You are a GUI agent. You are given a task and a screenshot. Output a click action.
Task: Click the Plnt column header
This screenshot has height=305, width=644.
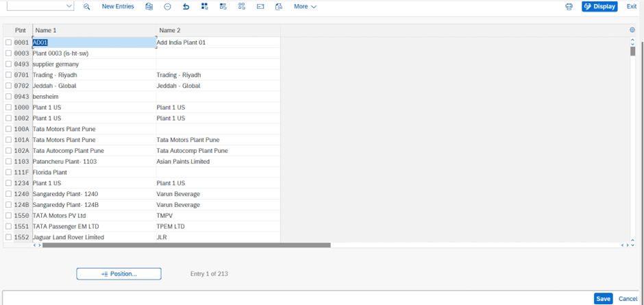(x=21, y=30)
